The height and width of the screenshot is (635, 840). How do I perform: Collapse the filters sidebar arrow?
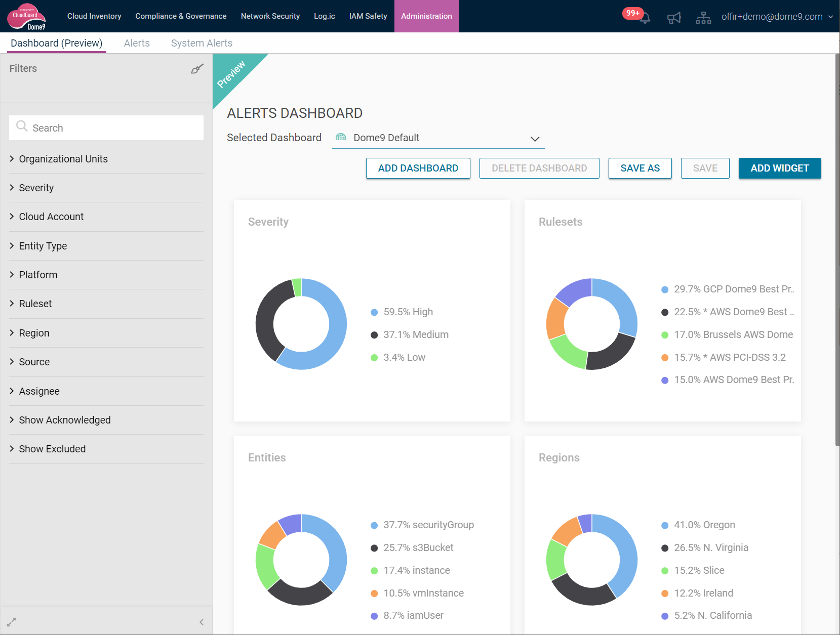click(x=202, y=622)
